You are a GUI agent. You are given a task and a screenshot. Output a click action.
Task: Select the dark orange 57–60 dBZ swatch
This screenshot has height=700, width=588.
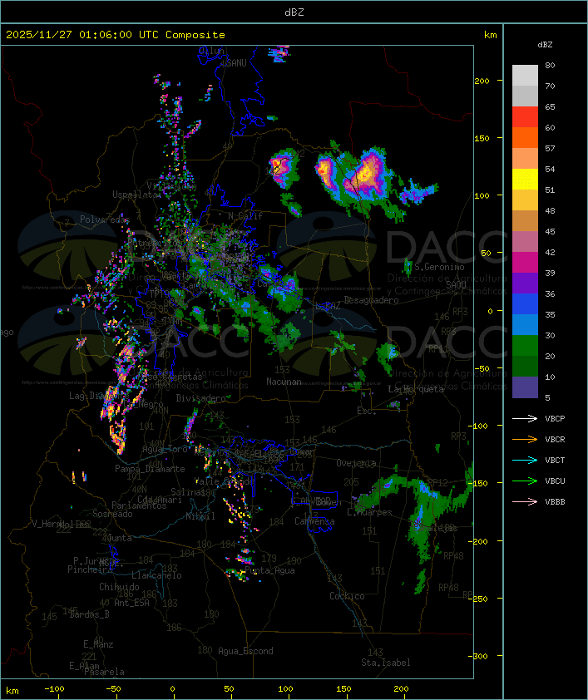(525, 137)
